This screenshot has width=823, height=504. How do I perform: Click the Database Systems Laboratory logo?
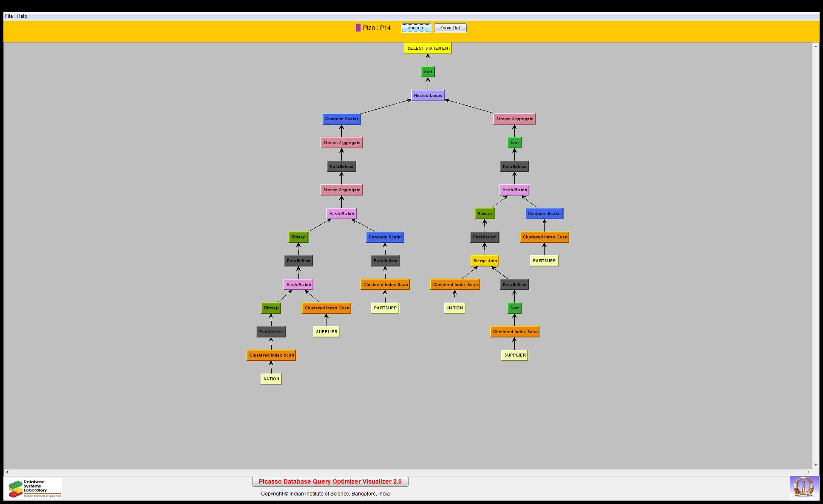35,488
